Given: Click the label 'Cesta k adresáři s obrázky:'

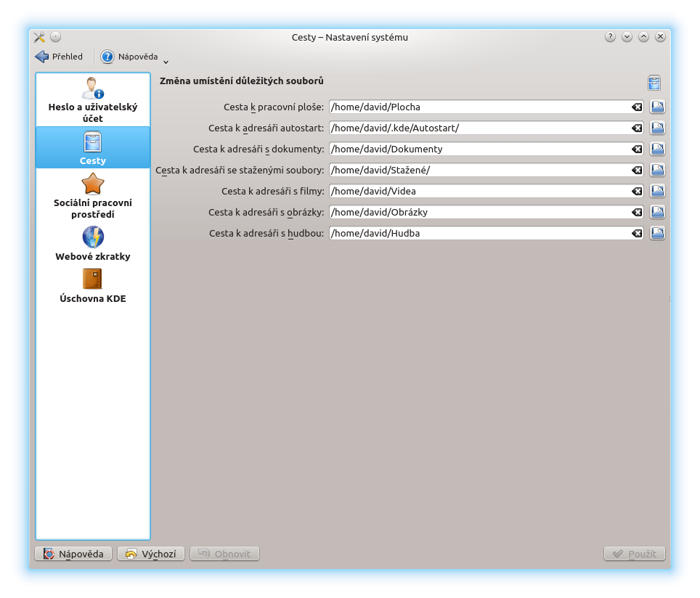Looking at the screenshot, I should pyautogui.click(x=266, y=212).
